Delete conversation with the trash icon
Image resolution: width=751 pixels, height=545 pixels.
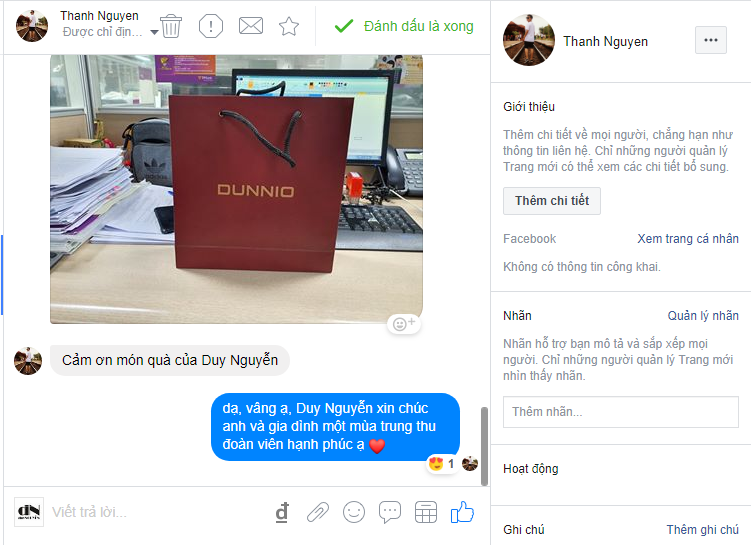point(171,26)
